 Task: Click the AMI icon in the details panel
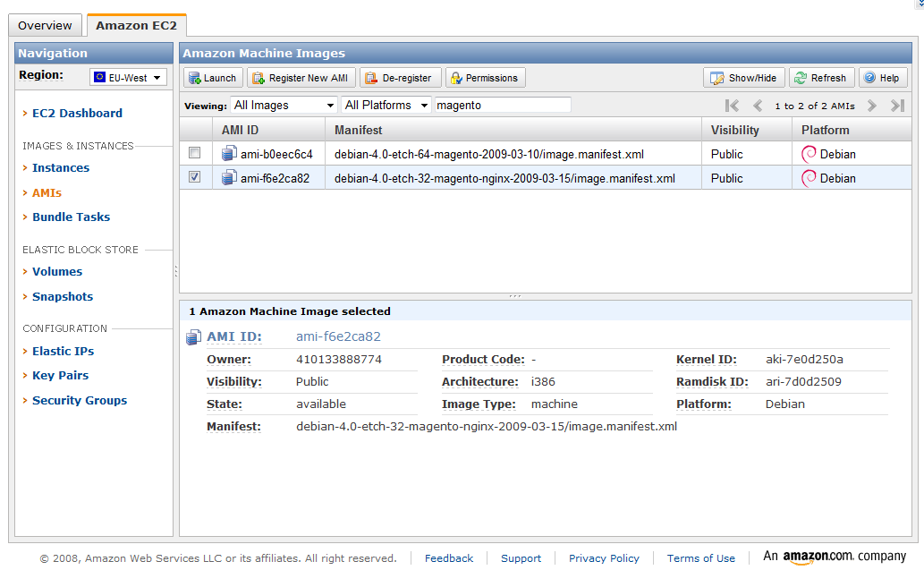click(x=194, y=337)
